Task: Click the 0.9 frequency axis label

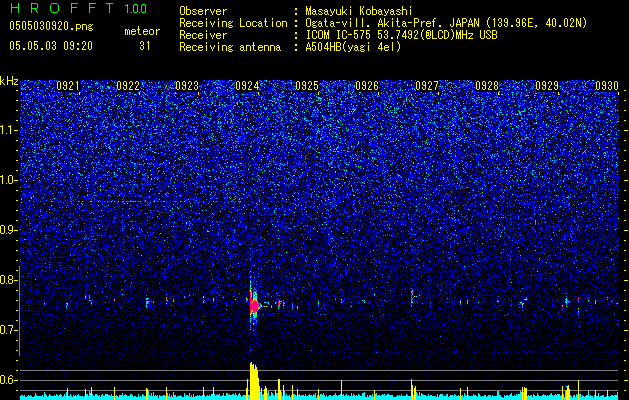Action: click(9, 230)
